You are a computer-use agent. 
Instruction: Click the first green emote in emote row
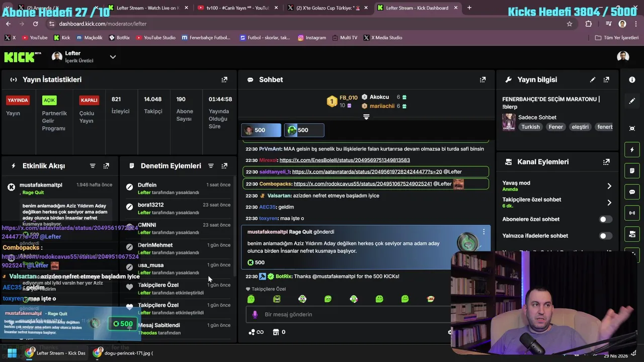pyautogui.click(x=251, y=299)
